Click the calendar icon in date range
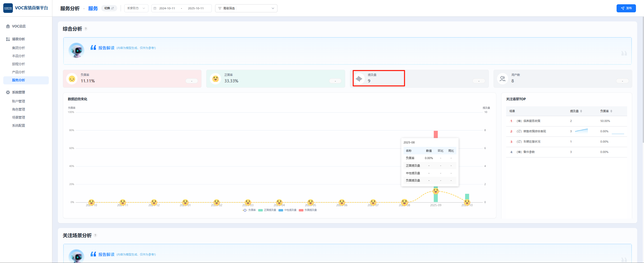644x263 pixels. point(155,8)
